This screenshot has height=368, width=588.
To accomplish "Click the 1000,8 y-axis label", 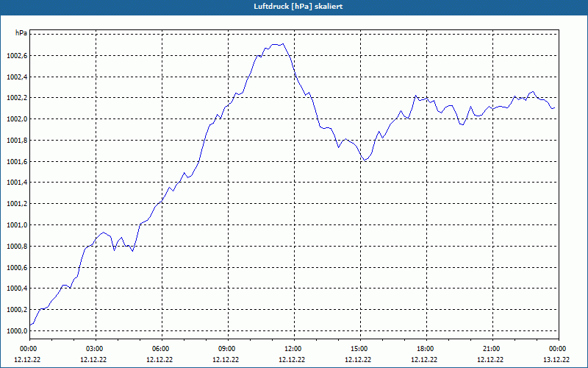I will click(x=17, y=247).
